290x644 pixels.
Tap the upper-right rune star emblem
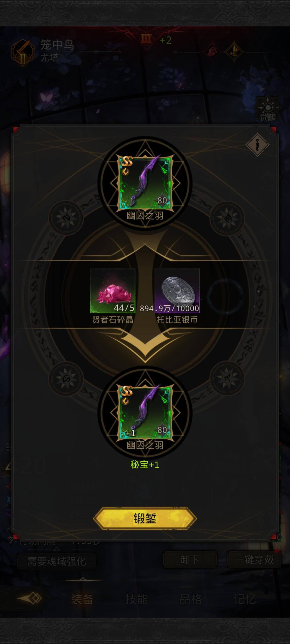[227, 218]
